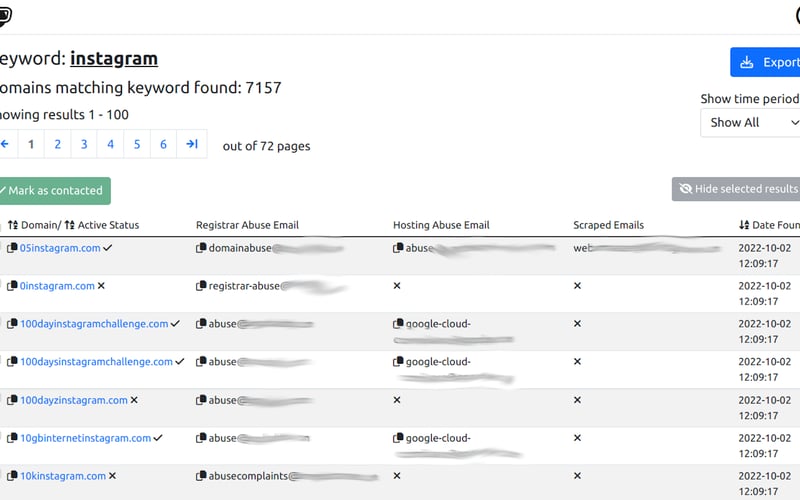Copy google-cloud hosting email for 100dayinstagramchallenge.com

coord(398,323)
